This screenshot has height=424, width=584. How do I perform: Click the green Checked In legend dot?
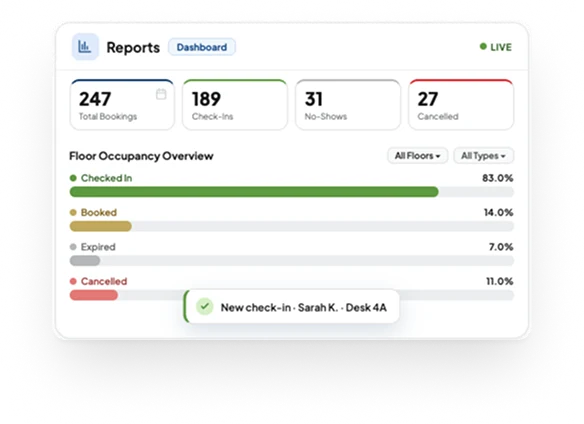[73, 178]
